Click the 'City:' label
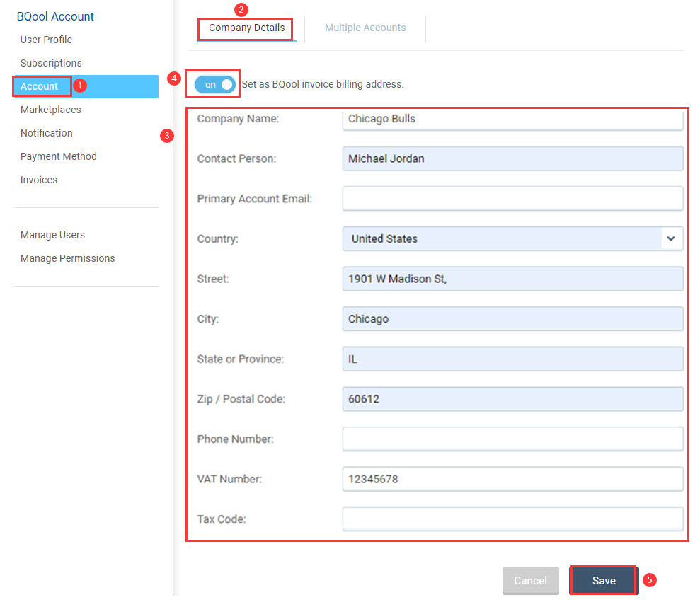The width and height of the screenshot is (700, 607). coord(208,318)
